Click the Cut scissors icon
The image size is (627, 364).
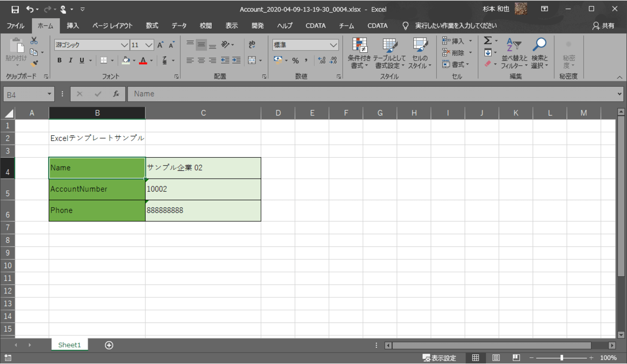(x=34, y=41)
